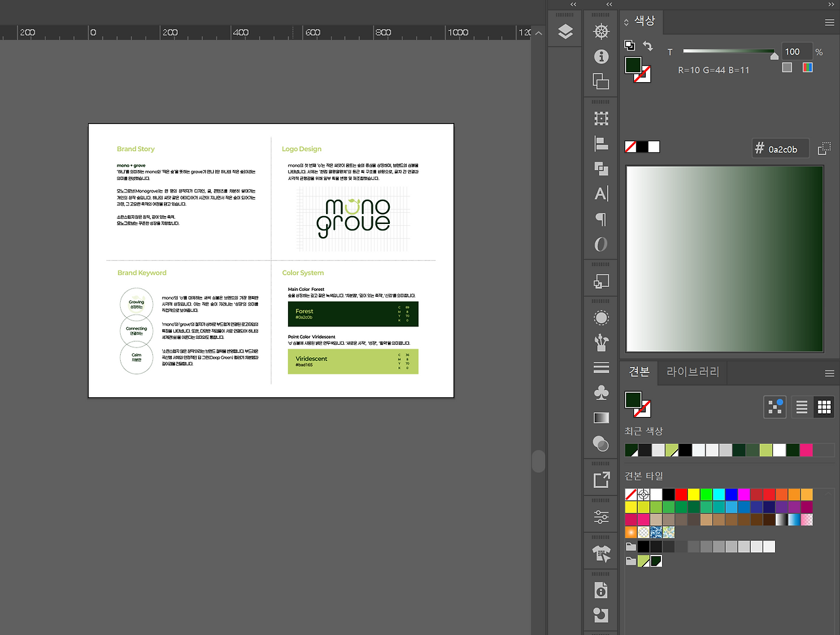Open the Brushes panel icon
This screenshot has width=840, height=635.
(601, 343)
